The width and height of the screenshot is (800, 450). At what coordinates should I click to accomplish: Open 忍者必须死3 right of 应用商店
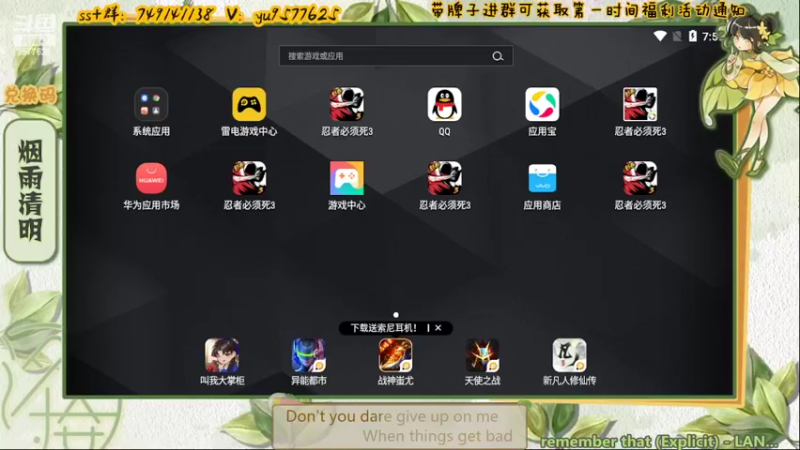point(640,178)
